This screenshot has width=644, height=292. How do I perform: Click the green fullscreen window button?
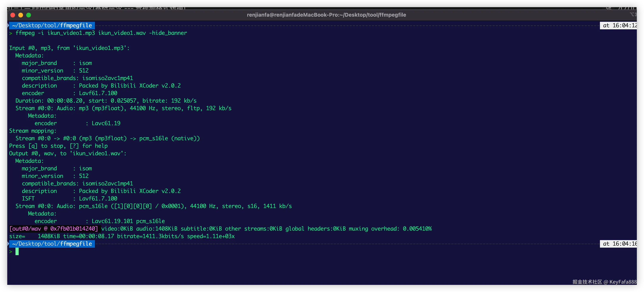[29, 15]
